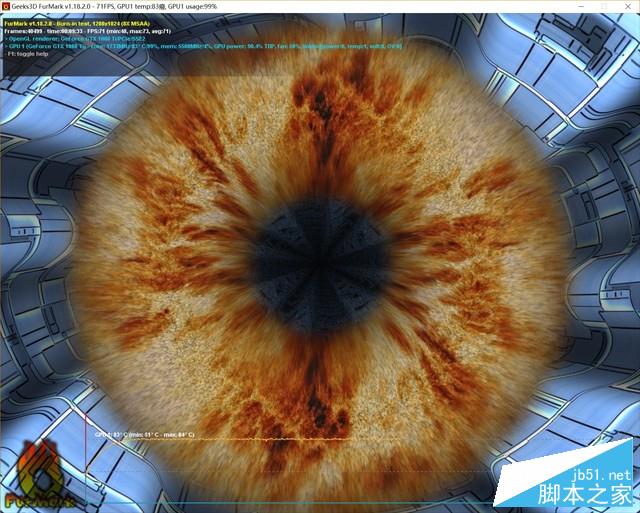Close the FurMark window

click(x=628, y=7)
